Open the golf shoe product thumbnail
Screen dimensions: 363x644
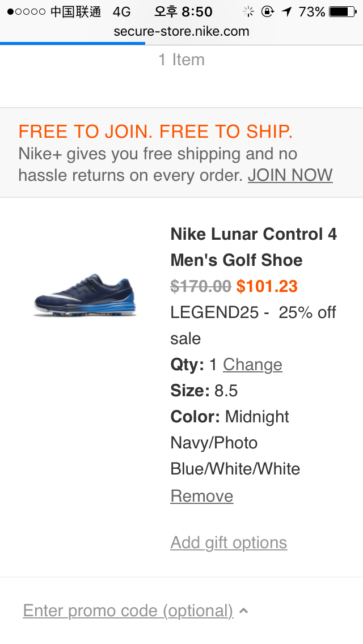pyautogui.click(x=85, y=296)
